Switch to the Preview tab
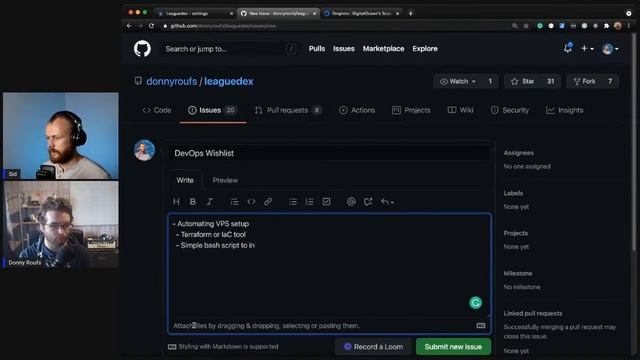This screenshot has height=360, width=640. 225,180
